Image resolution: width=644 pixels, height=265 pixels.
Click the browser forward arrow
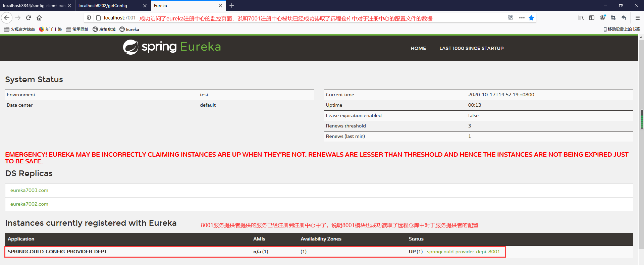tap(18, 18)
